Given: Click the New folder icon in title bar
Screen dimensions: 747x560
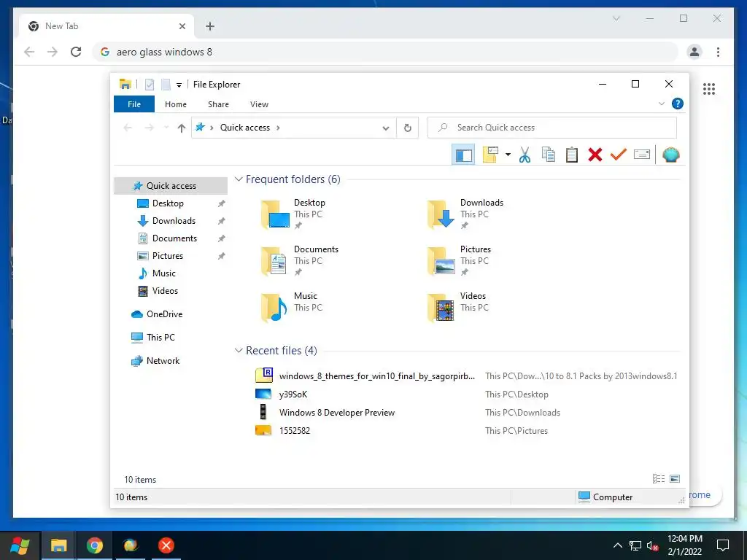Looking at the screenshot, I should coord(166,85).
